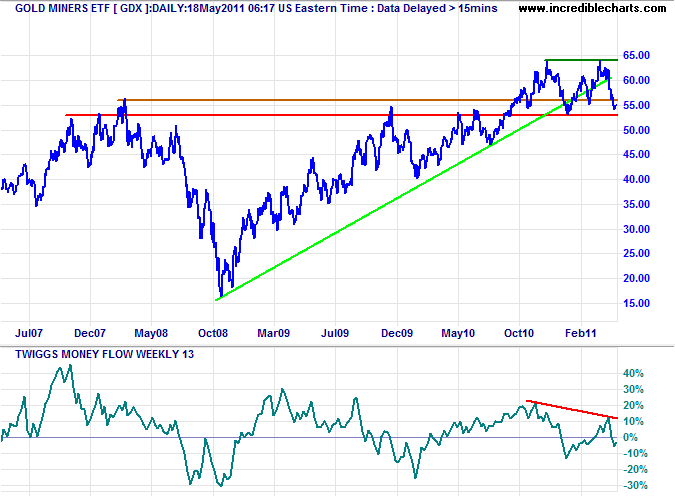Click the dark green line near 64
675x500 pixels.
coord(581,60)
